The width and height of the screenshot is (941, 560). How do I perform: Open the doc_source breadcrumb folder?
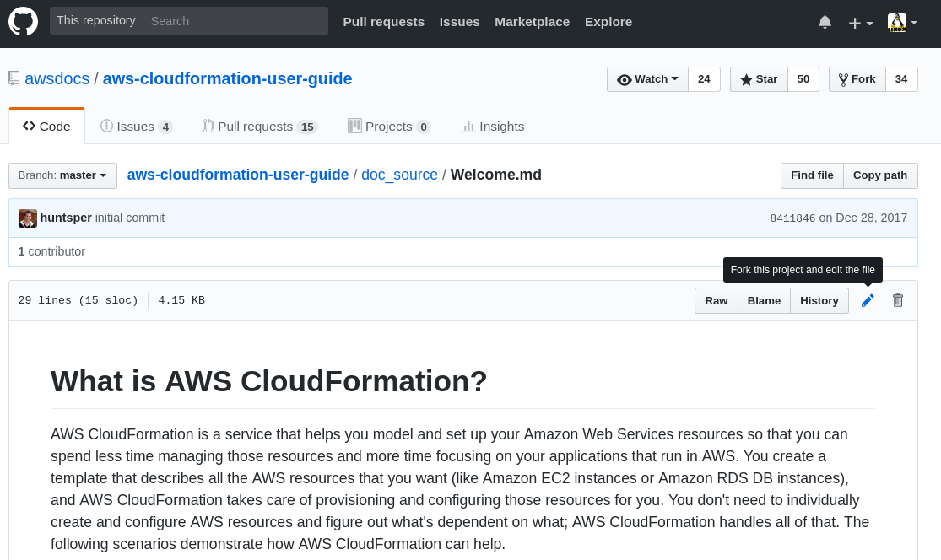400,175
